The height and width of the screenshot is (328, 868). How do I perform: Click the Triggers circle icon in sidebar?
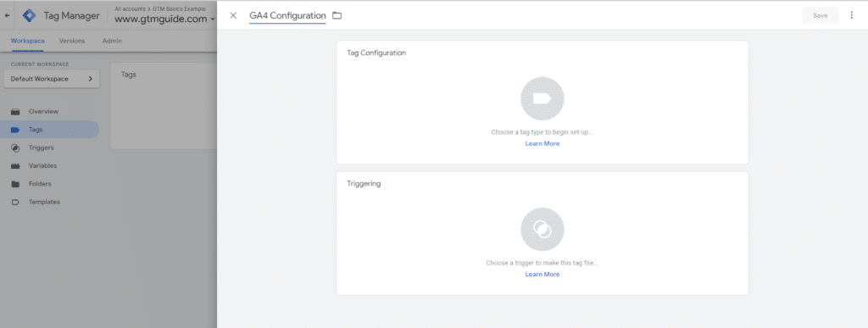pyautogui.click(x=15, y=147)
